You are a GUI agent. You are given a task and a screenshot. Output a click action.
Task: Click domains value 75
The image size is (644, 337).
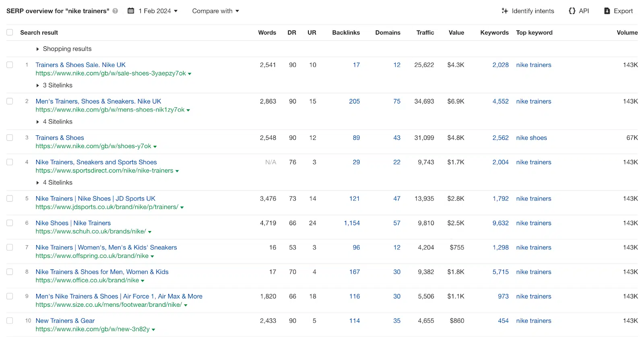pyautogui.click(x=397, y=101)
